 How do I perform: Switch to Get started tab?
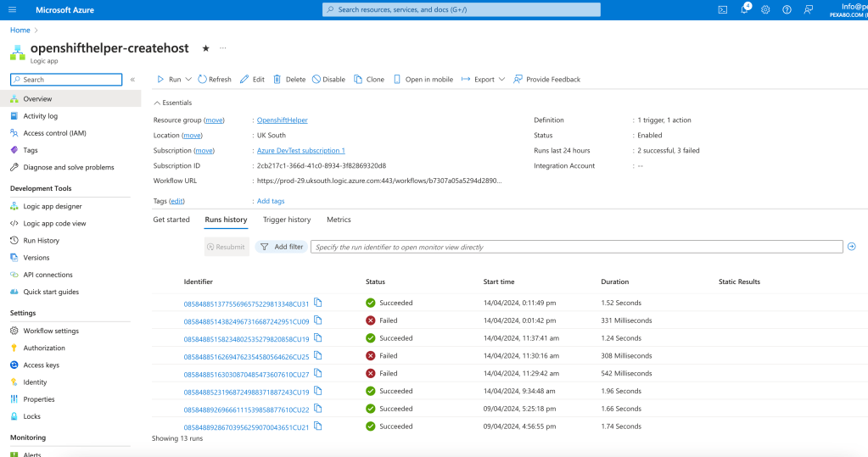(x=171, y=220)
